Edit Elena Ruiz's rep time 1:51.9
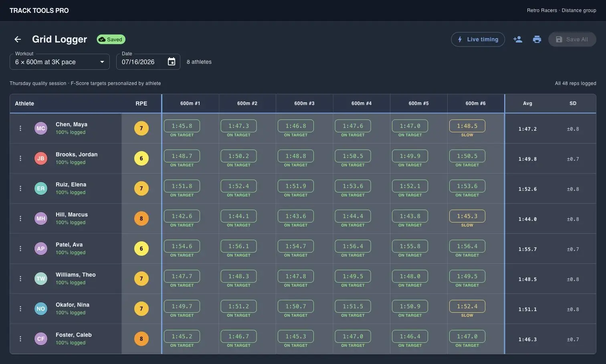The image size is (606, 364). pos(296,186)
